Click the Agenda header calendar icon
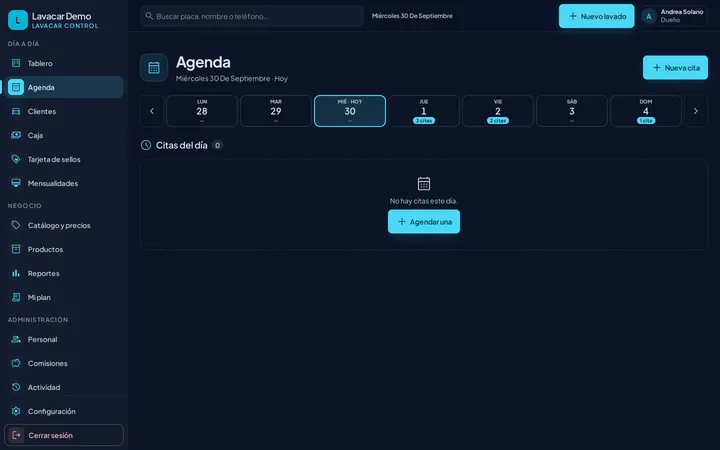Viewport: 720px width, 450px height. [x=154, y=68]
